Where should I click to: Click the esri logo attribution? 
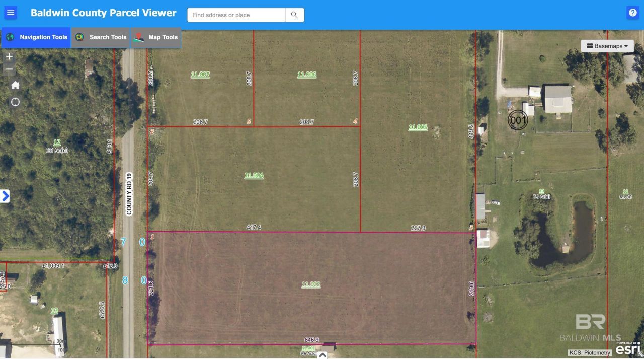(627, 348)
